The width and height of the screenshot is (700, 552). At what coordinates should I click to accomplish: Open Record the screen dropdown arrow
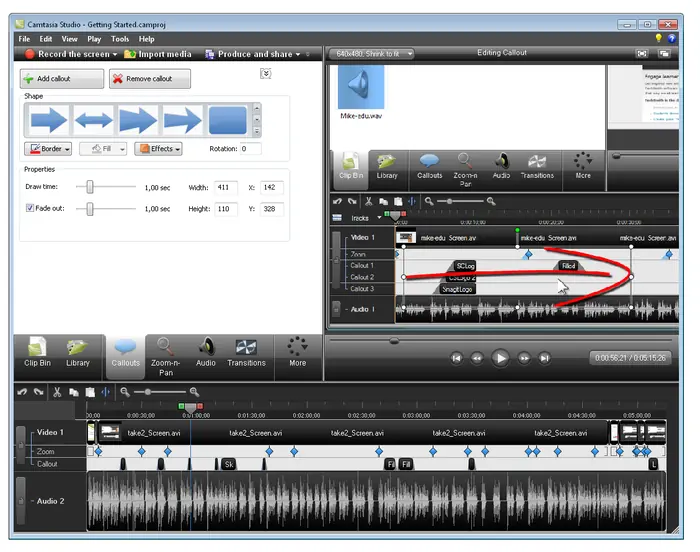click(115, 54)
